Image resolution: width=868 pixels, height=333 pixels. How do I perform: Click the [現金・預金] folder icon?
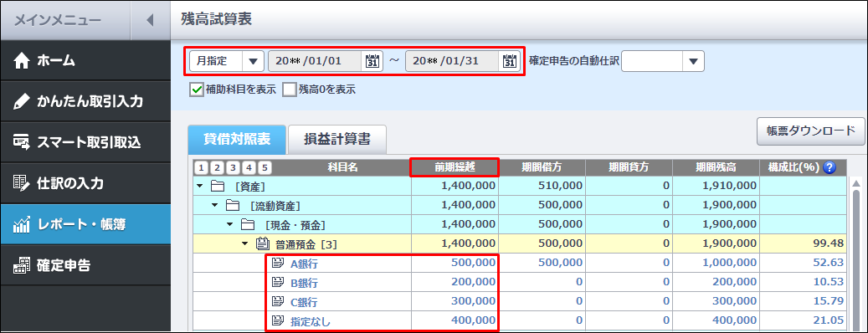[248, 224]
